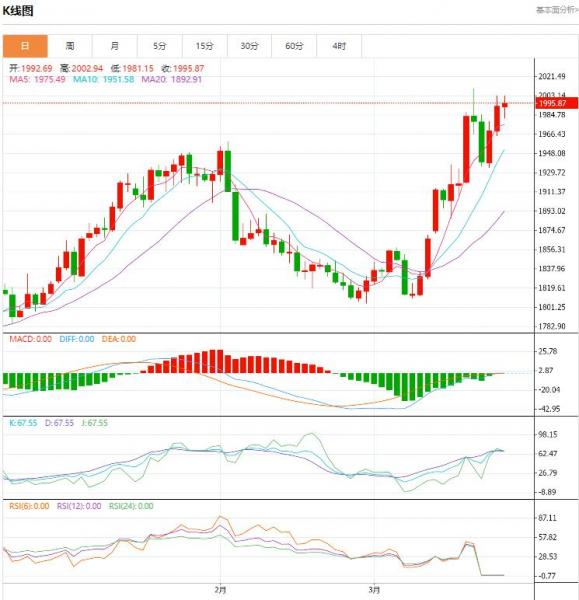Click the RSI(6) indicator label
This screenshot has height=600, width=579.
coord(29,506)
